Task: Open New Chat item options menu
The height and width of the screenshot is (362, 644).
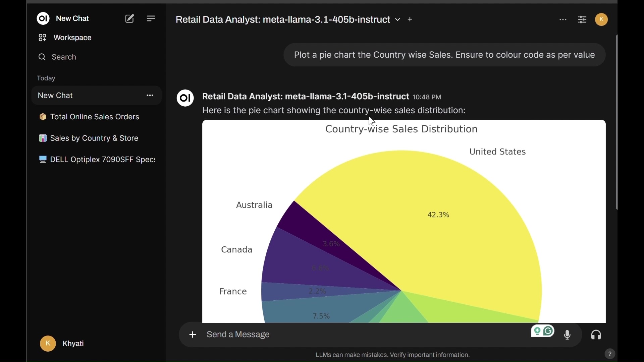Action: [150, 96]
